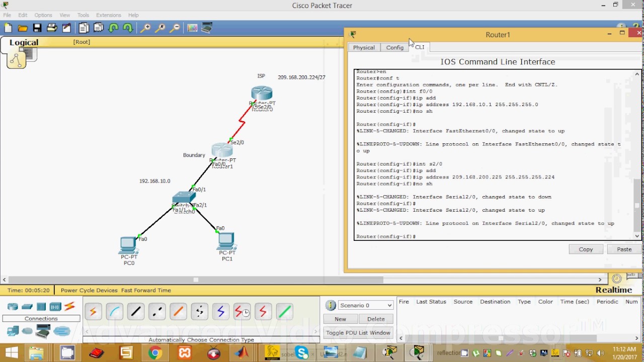Select the Custom Made Devices category

(43, 331)
